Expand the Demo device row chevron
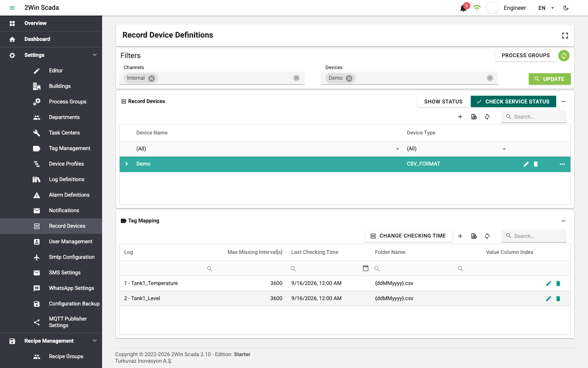The width and height of the screenshot is (588, 368). (127, 164)
